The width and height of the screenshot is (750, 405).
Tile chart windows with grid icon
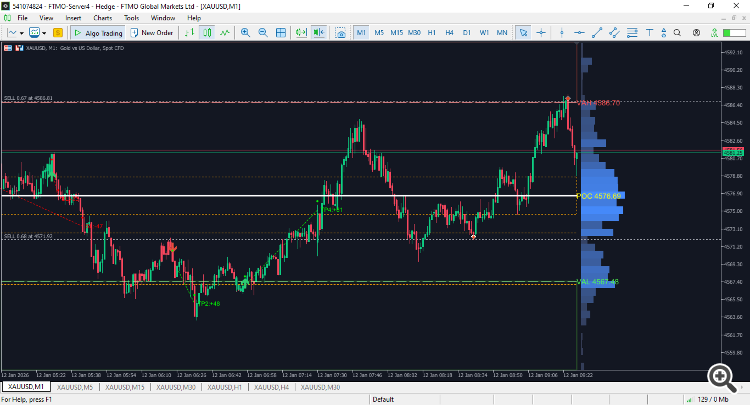281,33
